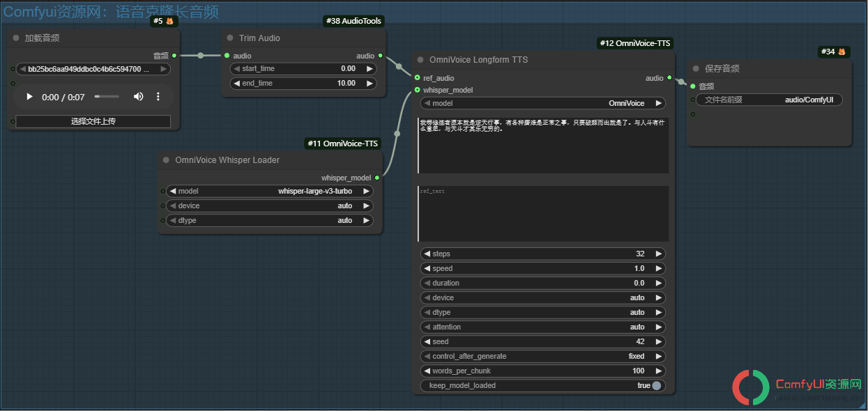Image resolution: width=868 pixels, height=411 pixels.
Task: Collapse the OmniVoice Longform TTS node
Action: [420, 60]
